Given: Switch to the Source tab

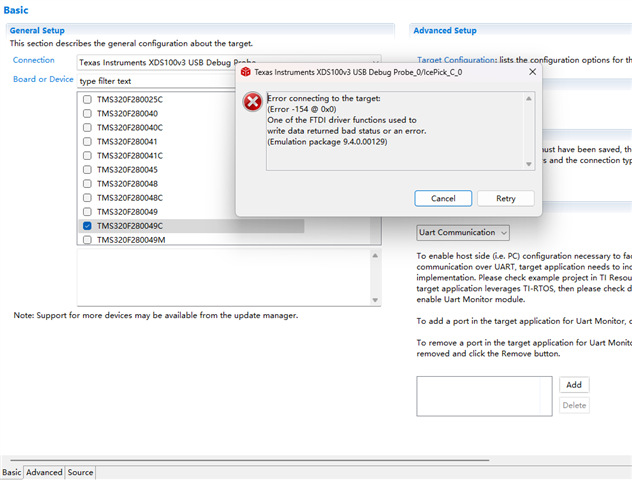Looking at the screenshot, I should pos(80,472).
